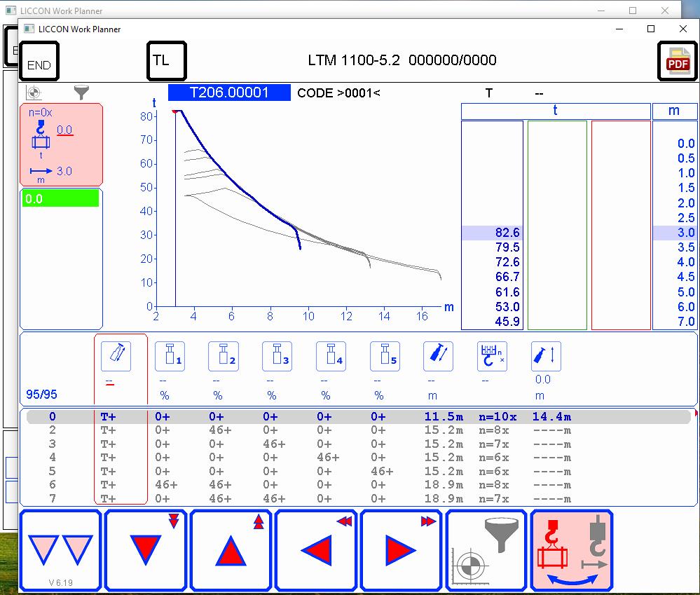Click the LTM 1100-5.2 crane title

pyautogui.click(x=354, y=60)
